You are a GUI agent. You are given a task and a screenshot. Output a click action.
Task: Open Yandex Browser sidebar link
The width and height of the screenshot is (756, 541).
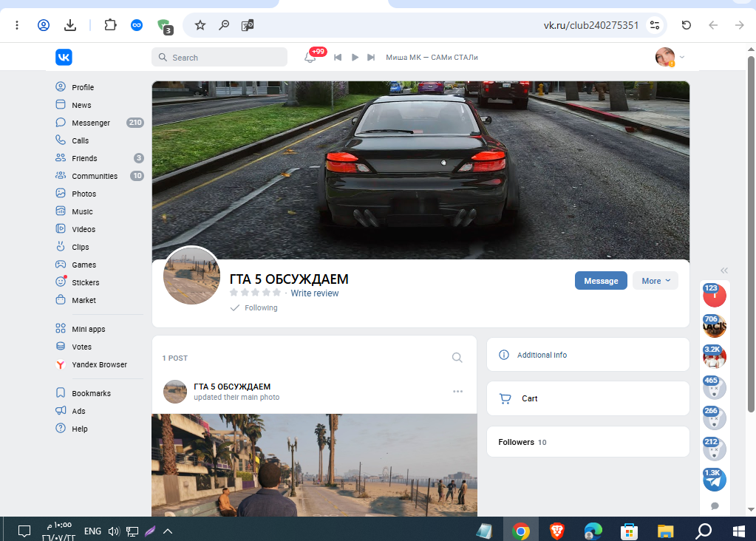(x=99, y=364)
